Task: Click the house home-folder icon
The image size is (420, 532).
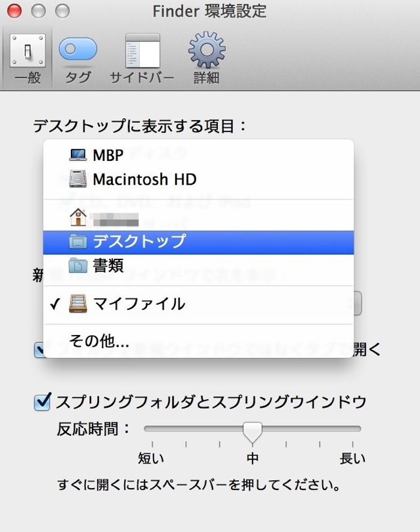Action: 78,217
